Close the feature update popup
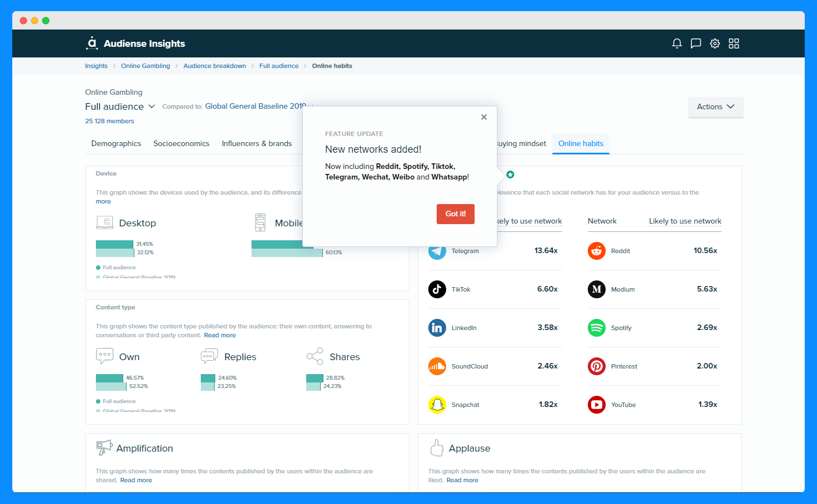 point(484,117)
